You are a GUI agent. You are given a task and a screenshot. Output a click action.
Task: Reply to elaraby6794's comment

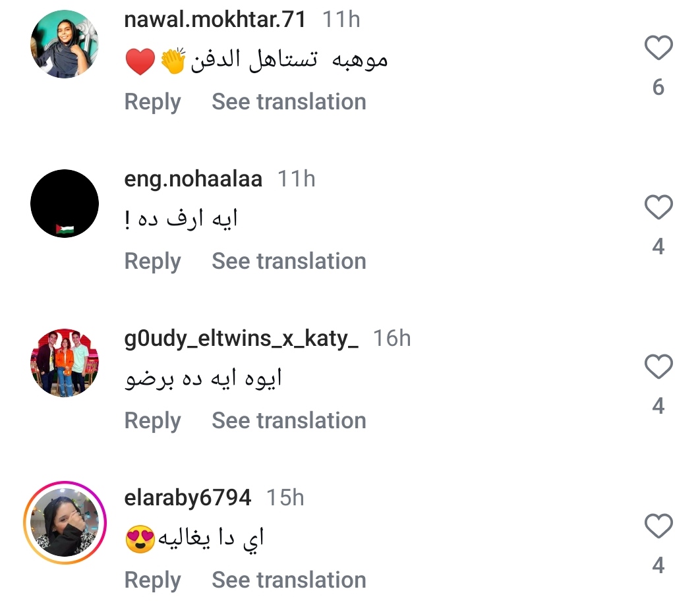click(152, 580)
